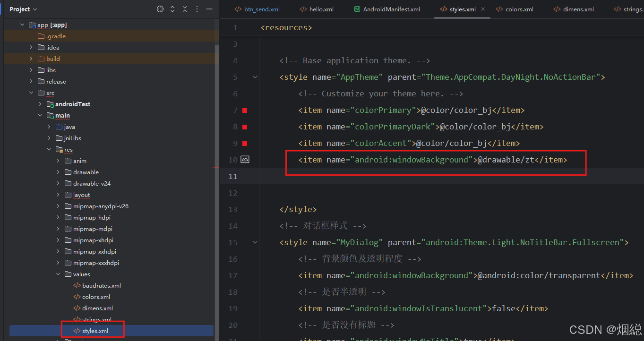Hide the Project tool window

point(209,9)
